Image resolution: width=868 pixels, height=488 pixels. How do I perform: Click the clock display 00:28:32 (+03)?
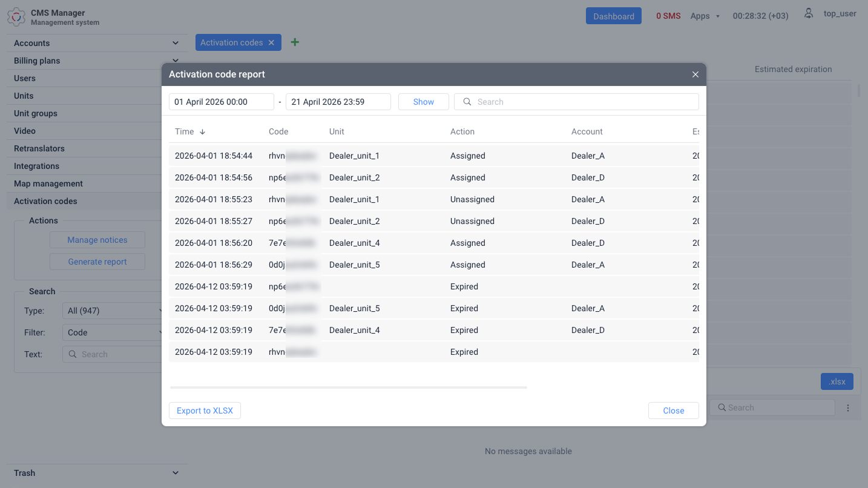click(760, 16)
